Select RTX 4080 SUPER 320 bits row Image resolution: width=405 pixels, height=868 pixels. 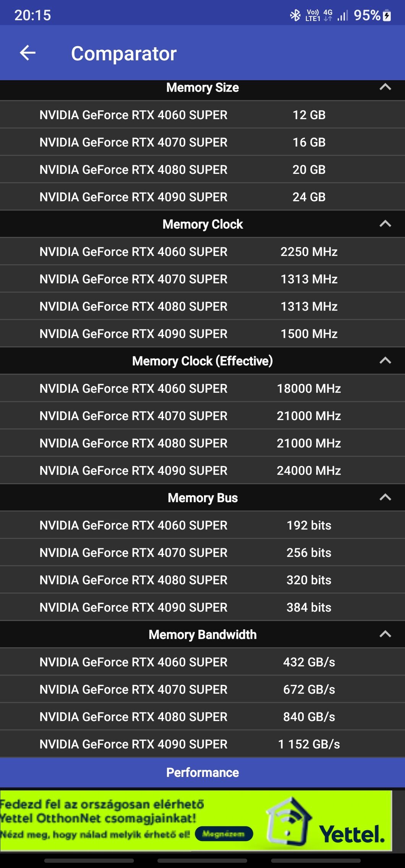(202, 580)
